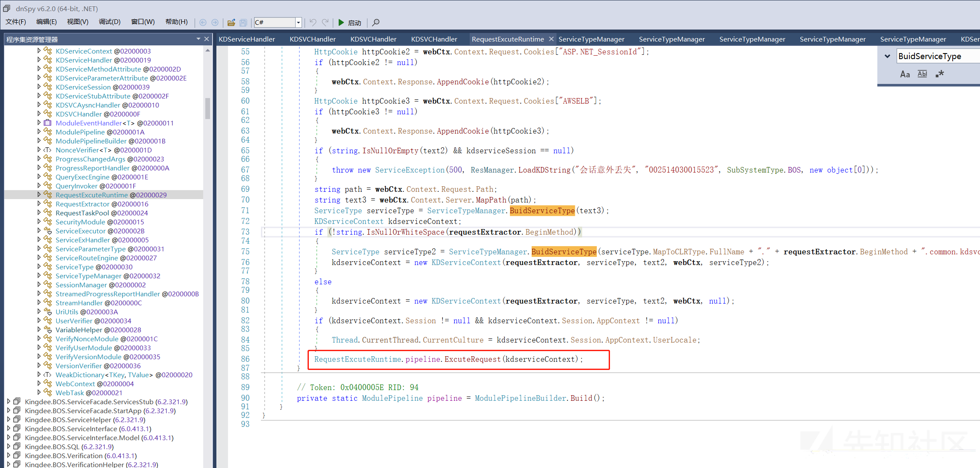
Task: Open the search magnifier tool
Action: tap(376, 22)
